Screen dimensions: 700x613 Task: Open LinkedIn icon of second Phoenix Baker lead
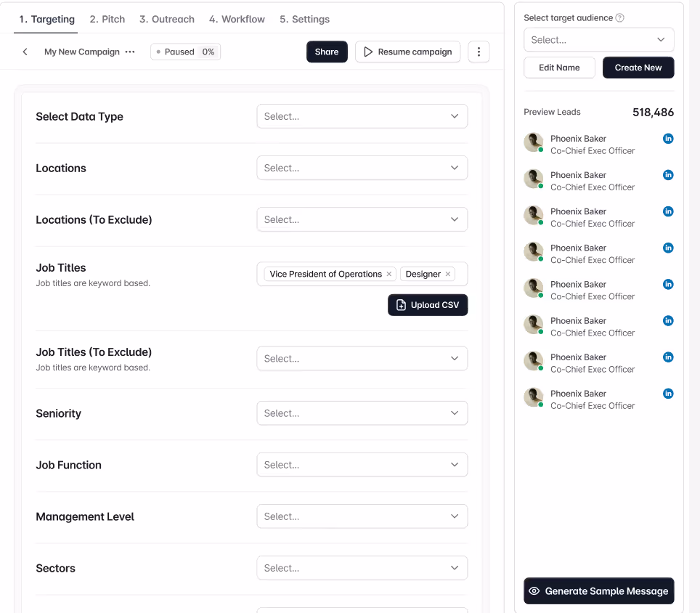(668, 175)
